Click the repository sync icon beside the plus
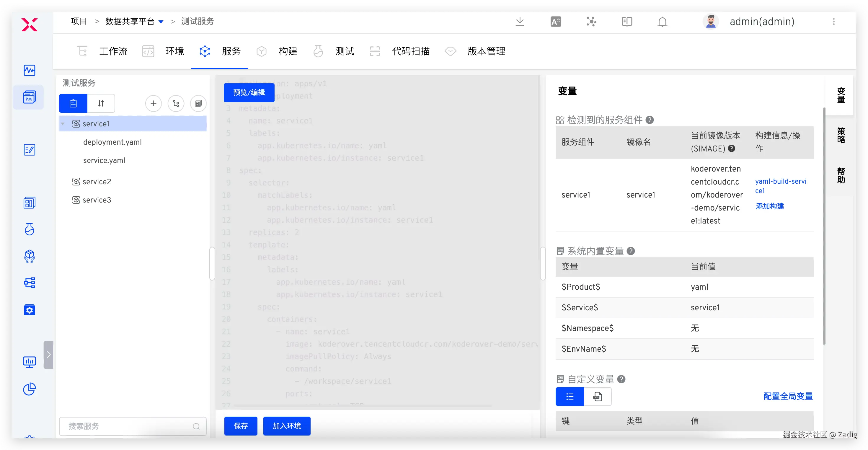Screen dimensions: 868x450 [176, 103]
